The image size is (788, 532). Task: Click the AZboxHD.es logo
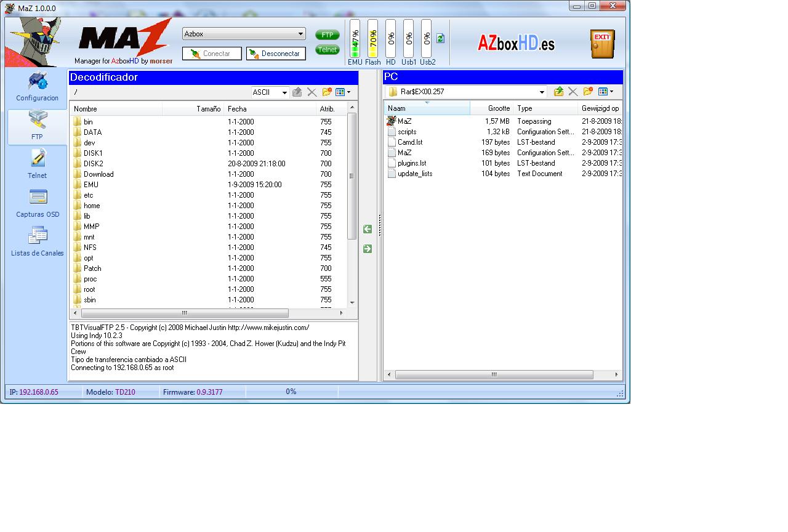tap(516, 42)
